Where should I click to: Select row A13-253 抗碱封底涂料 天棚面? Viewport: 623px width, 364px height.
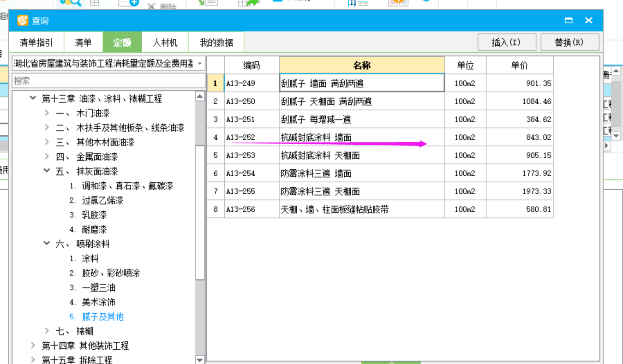pyautogui.click(x=380, y=155)
